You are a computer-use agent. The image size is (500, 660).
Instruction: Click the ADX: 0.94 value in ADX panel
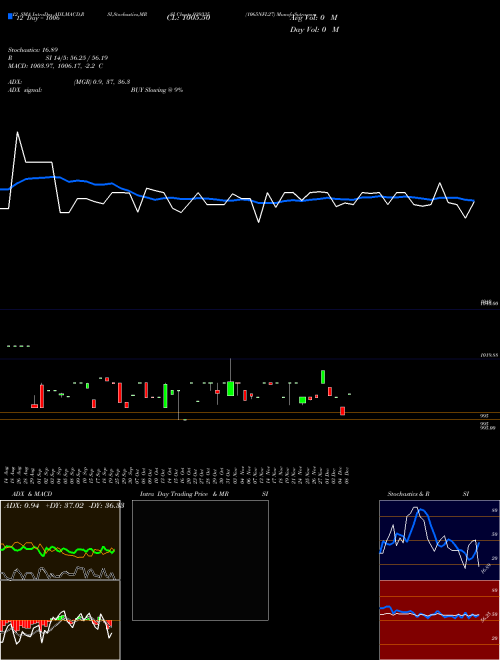21,506
